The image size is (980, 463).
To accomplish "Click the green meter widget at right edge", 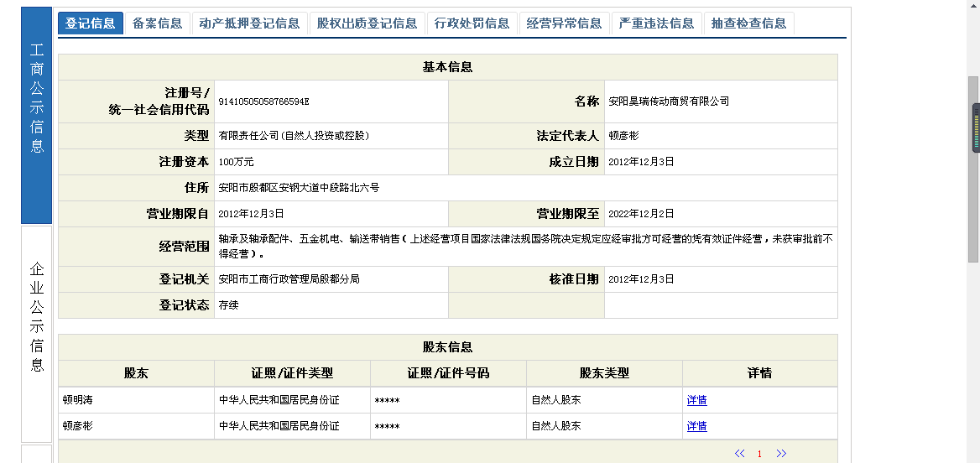I will tap(976, 128).
